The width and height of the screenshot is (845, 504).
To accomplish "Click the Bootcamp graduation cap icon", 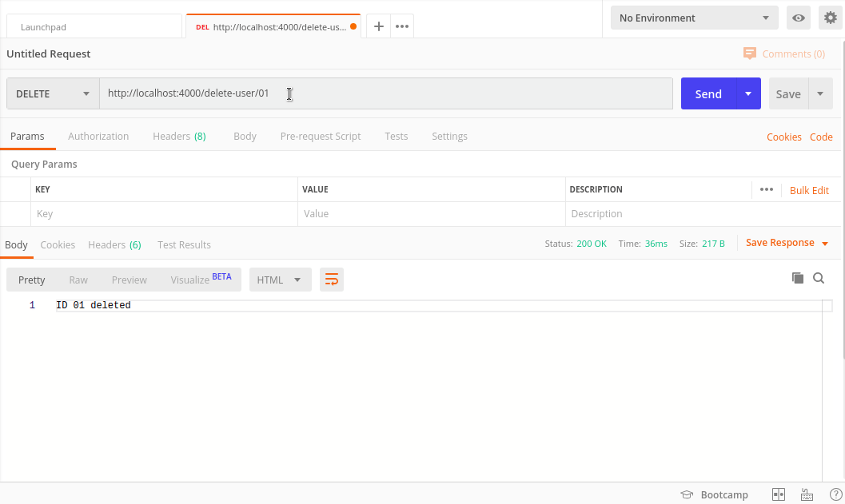I will click(687, 494).
